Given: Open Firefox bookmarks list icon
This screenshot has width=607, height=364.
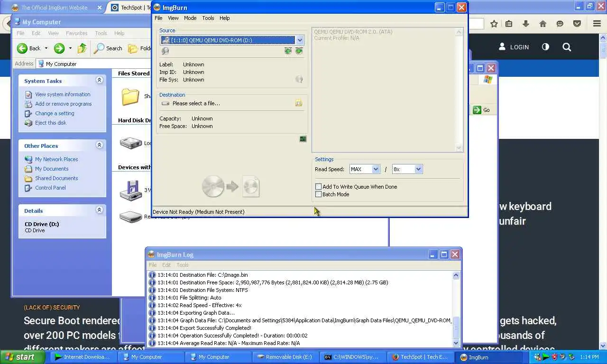Looking at the screenshot, I should [x=509, y=24].
